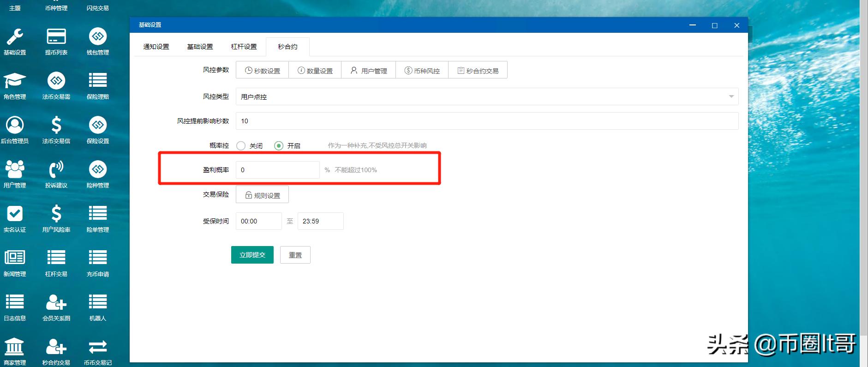The height and width of the screenshot is (367, 868).
Task: Click the 用户管理 risk parameter button
Action: coord(368,70)
